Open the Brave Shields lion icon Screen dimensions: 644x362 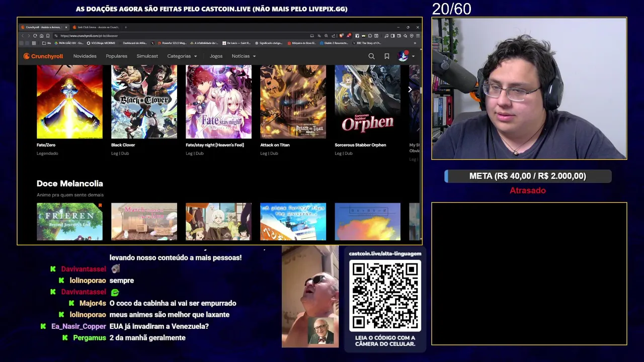[341, 36]
